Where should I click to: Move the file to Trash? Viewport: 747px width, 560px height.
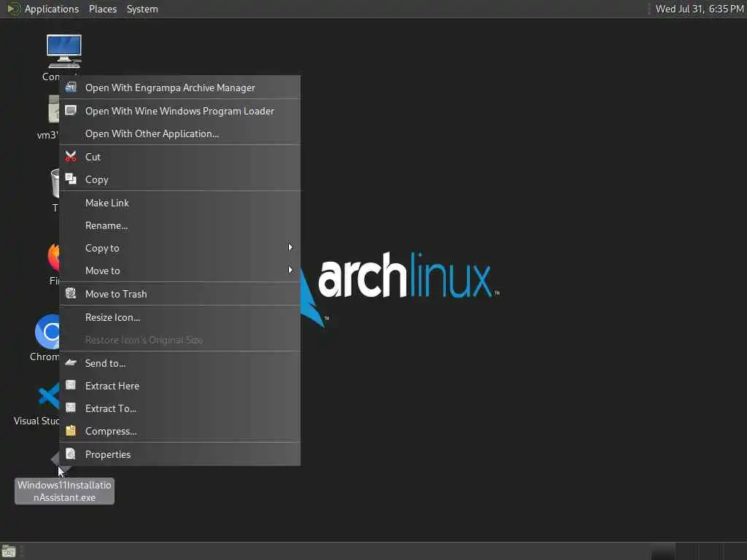pos(180,294)
